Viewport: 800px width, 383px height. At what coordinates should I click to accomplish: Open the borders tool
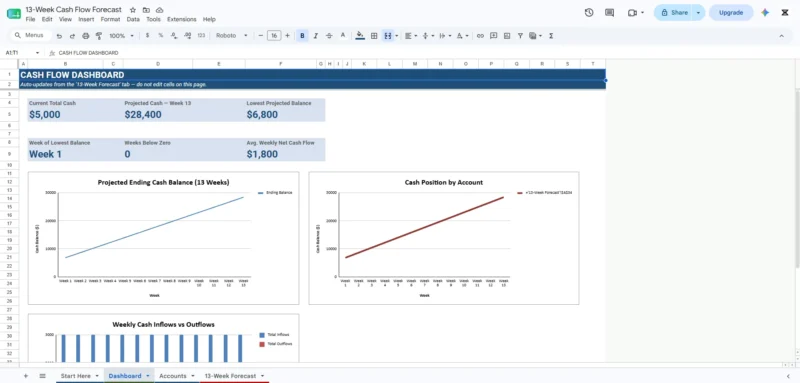[374, 36]
